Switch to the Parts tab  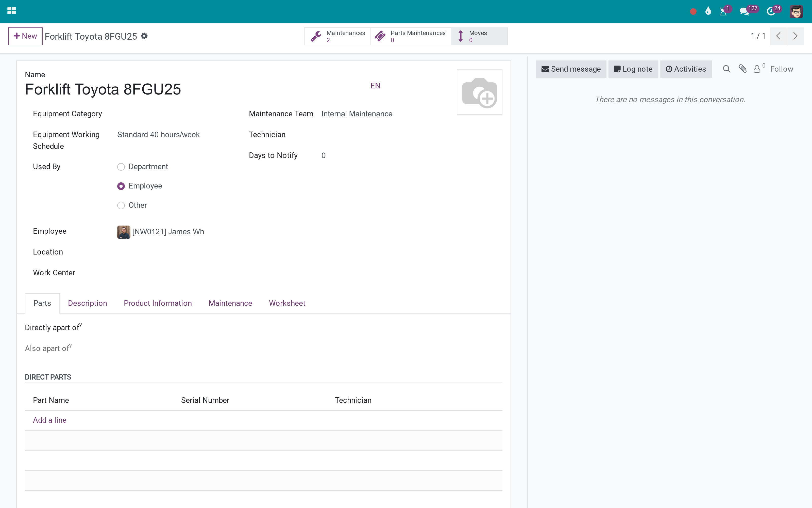42,303
